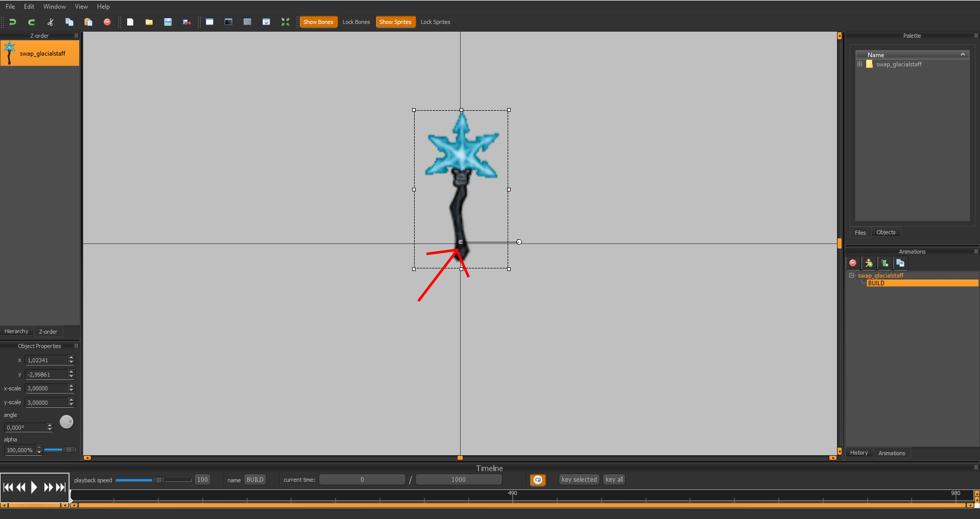Toggle the Show Bones button
The width and height of the screenshot is (980, 519).
pos(318,22)
